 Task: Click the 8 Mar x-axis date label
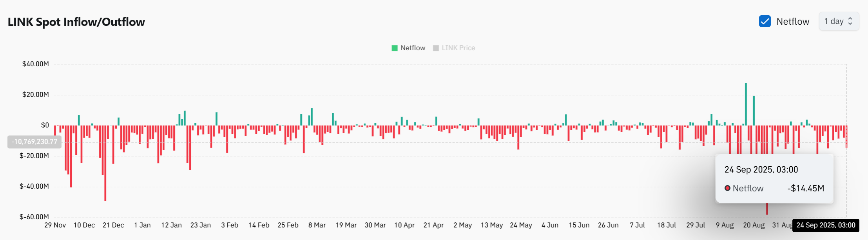point(317,225)
